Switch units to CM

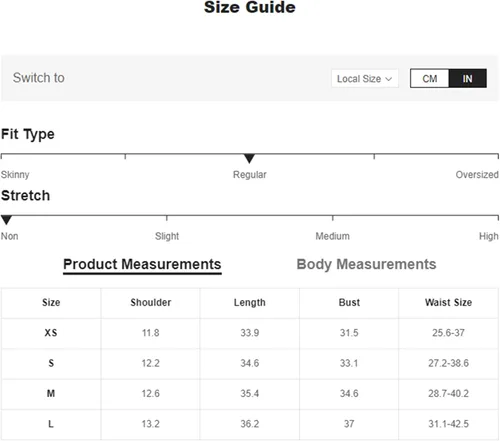click(x=430, y=79)
